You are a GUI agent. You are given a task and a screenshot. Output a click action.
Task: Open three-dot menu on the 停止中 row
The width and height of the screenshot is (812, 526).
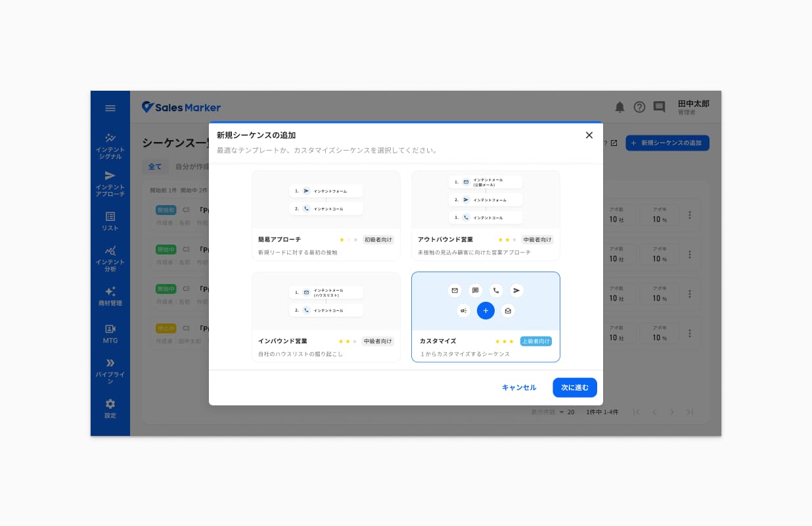point(690,333)
